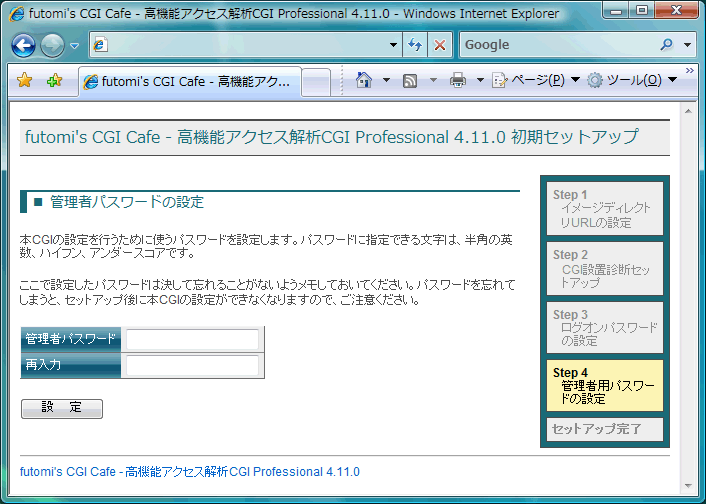Go back with the browser Back arrow

[x=23, y=45]
